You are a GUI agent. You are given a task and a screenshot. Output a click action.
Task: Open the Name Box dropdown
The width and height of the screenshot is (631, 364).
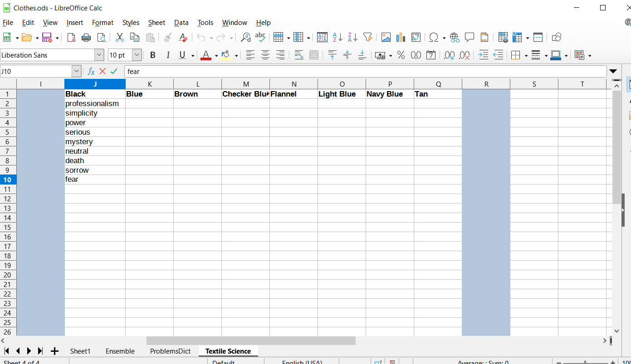(77, 72)
